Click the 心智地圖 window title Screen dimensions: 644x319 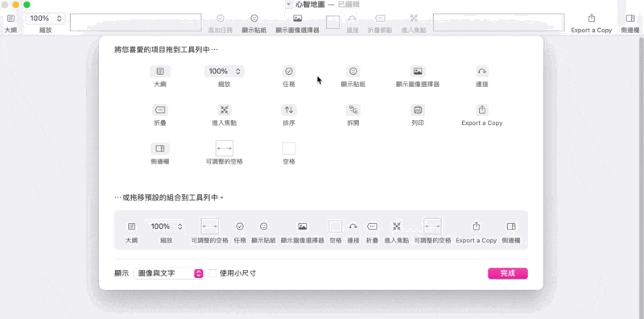point(310,5)
